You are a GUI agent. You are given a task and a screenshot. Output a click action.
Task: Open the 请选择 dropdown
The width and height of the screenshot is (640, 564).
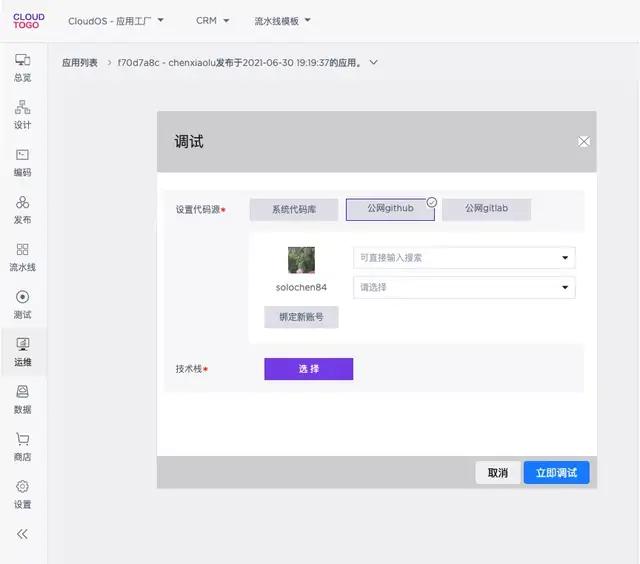pyautogui.click(x=464, y=288)
